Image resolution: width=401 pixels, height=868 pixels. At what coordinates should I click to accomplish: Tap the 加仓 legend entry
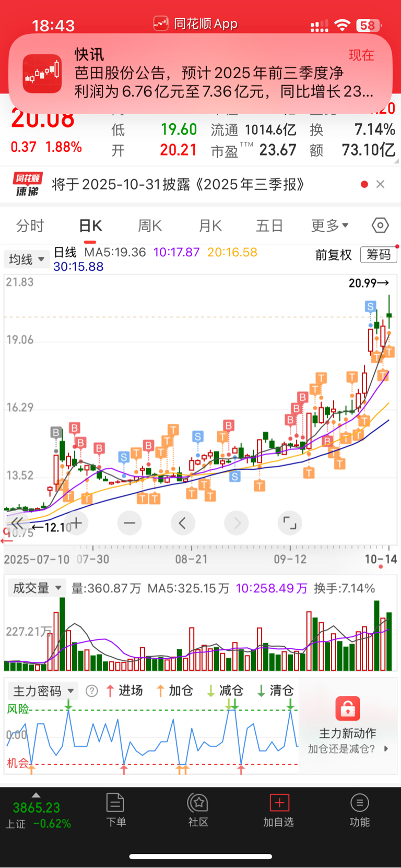(174, 691)
